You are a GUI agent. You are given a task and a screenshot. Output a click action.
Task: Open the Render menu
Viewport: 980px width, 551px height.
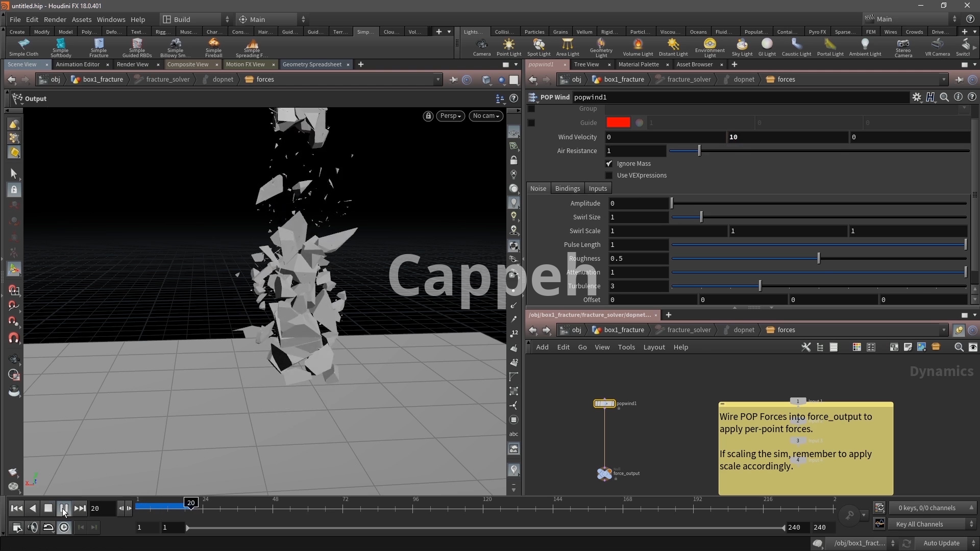click(x=55, y=19)
